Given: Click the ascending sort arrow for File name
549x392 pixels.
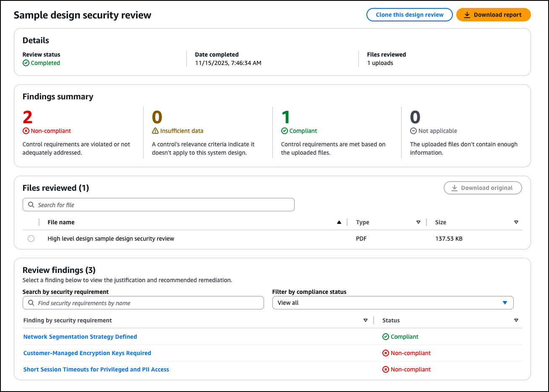Looking at the screenshot, I should (339, 223).
